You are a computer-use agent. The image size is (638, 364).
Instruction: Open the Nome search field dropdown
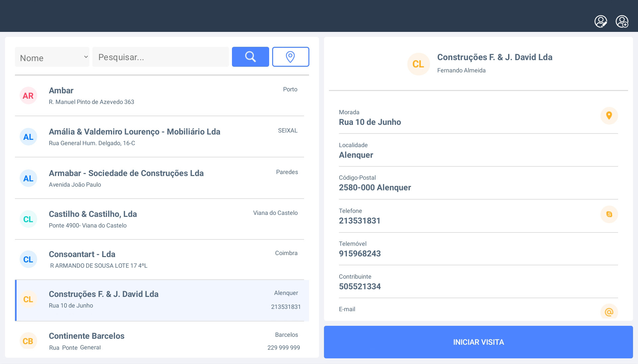pyautogui.click(x=52, y=57)
